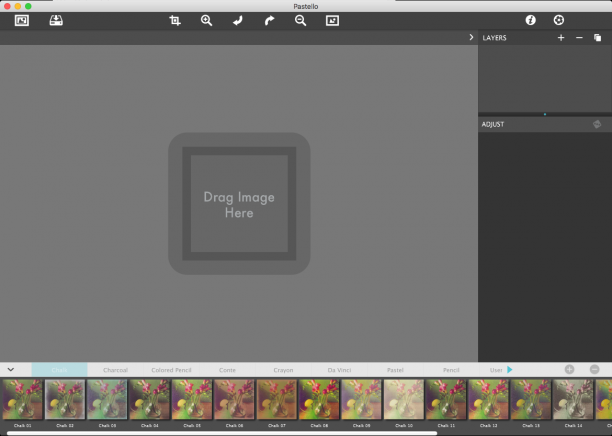
Task: Remove layer with the minus button
Action: coord(579,37)
